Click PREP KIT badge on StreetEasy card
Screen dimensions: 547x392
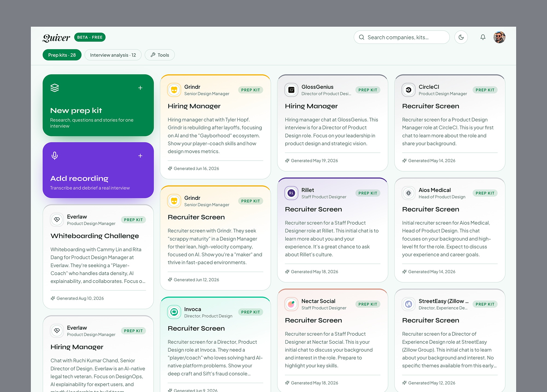coord(485,304)
